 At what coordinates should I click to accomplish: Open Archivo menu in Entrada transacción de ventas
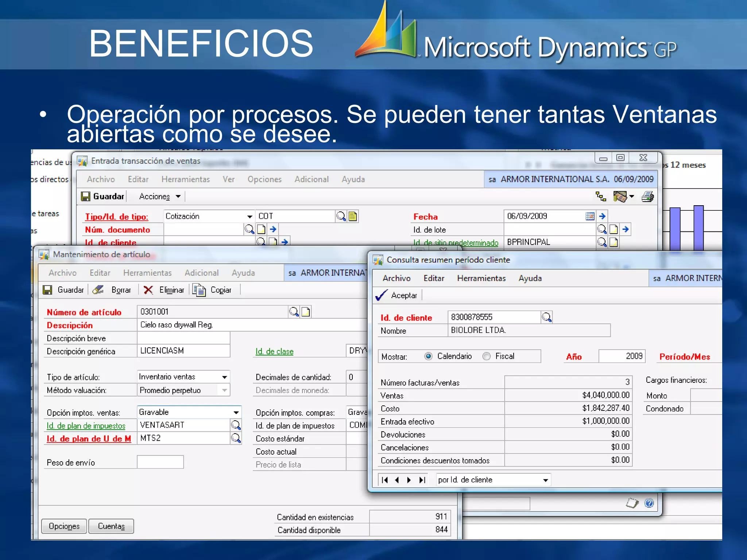101,179
